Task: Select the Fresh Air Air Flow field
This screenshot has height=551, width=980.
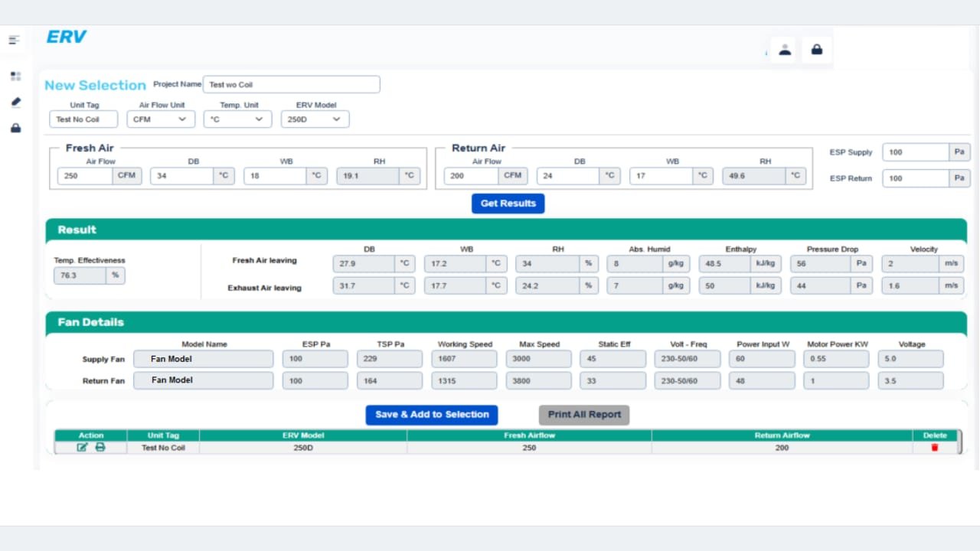Action: [85, 176]
